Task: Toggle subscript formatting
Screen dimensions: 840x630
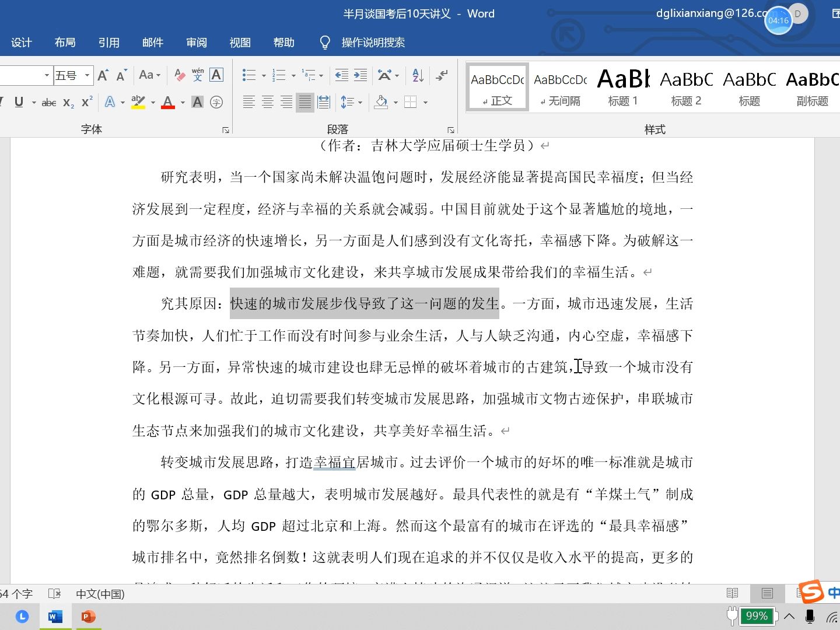Action: tap(68, 103)
